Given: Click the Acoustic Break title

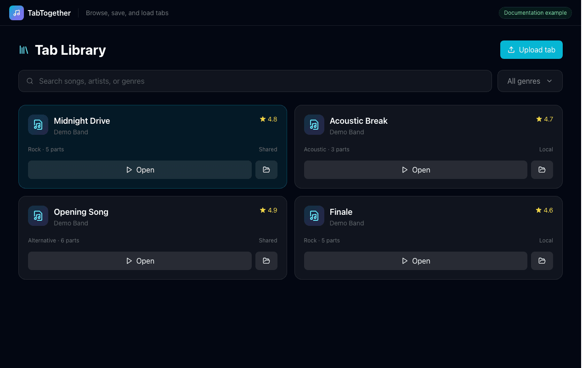Looking at the screenshot, I should click(359, 121).
